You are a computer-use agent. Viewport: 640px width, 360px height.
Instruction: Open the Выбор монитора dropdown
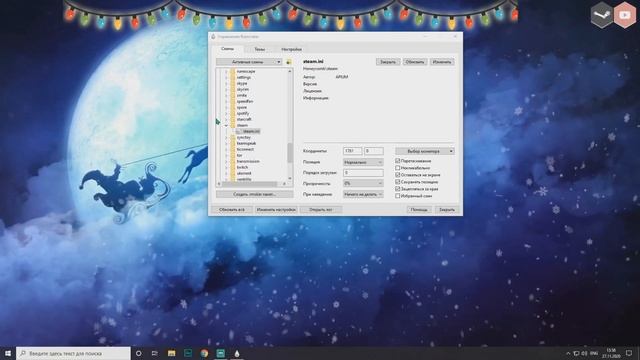pos(424,151)
